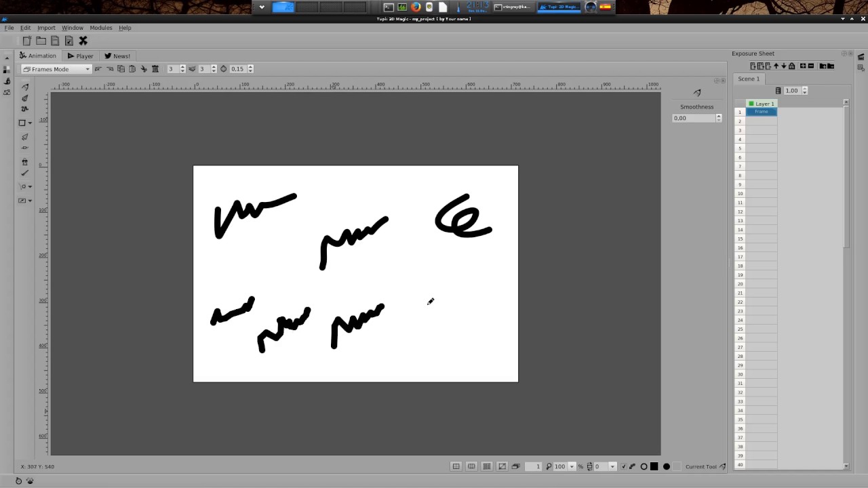Click the cut icon in frames toolbar
Viewport: 868px width, 488px height.
coord(143,68)
